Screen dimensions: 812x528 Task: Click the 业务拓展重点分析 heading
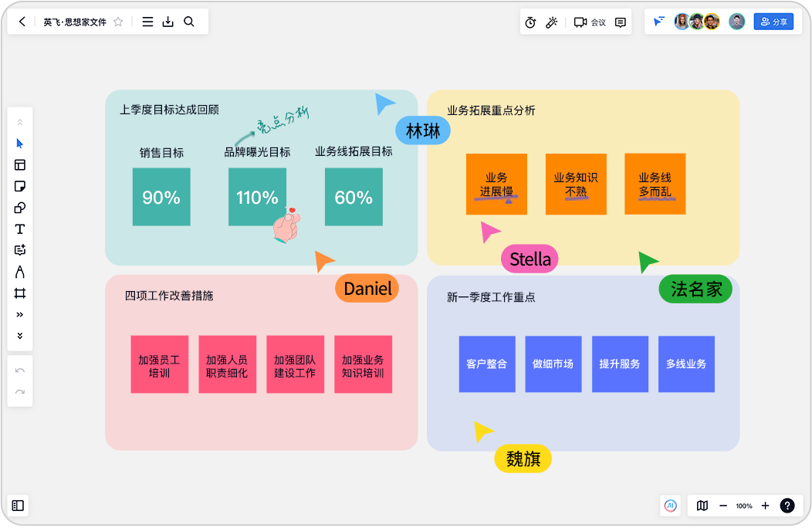(x=491, y=110)
